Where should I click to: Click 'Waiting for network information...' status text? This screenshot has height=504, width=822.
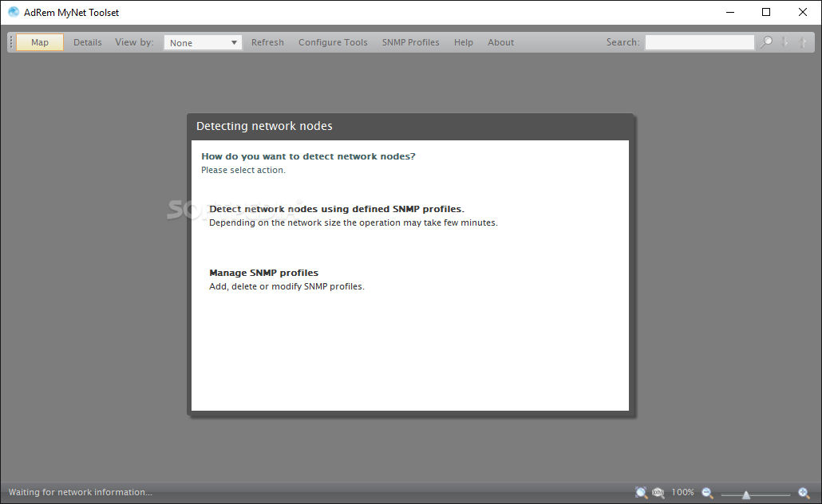click(81, 493)
